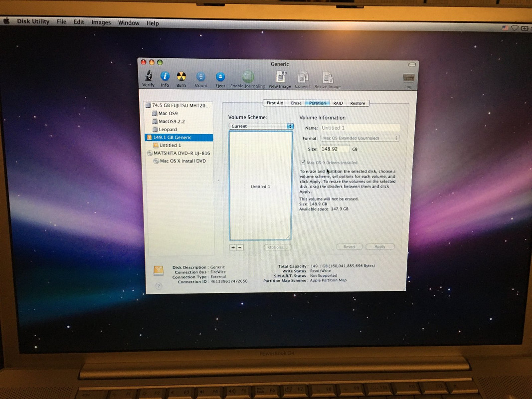The width and height of the screenshot is (532, 399).
Task: Select the Mac OS9 volume
Action: coord(165,113)
